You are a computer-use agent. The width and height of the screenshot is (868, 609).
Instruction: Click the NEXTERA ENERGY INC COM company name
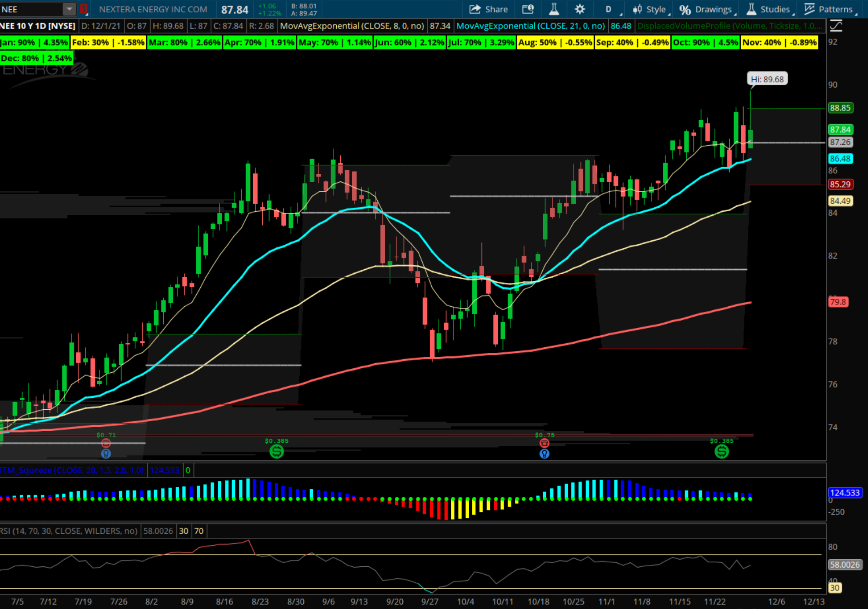tap(153, 9)
